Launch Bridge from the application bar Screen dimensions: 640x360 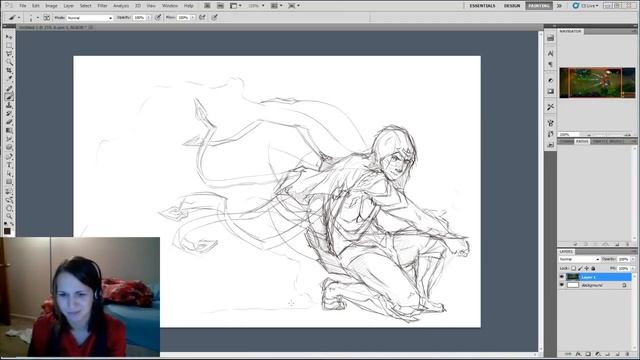tap(207, 6)
